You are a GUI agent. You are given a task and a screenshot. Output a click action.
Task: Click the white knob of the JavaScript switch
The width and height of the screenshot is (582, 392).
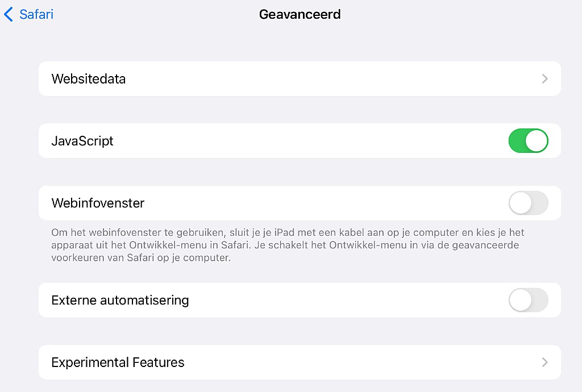(x=537, y=141)
